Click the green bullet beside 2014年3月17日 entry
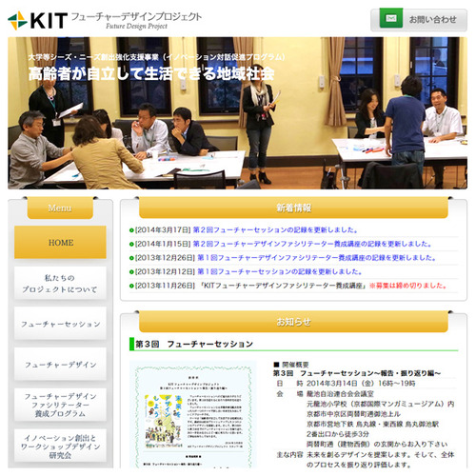 point(131,230)
